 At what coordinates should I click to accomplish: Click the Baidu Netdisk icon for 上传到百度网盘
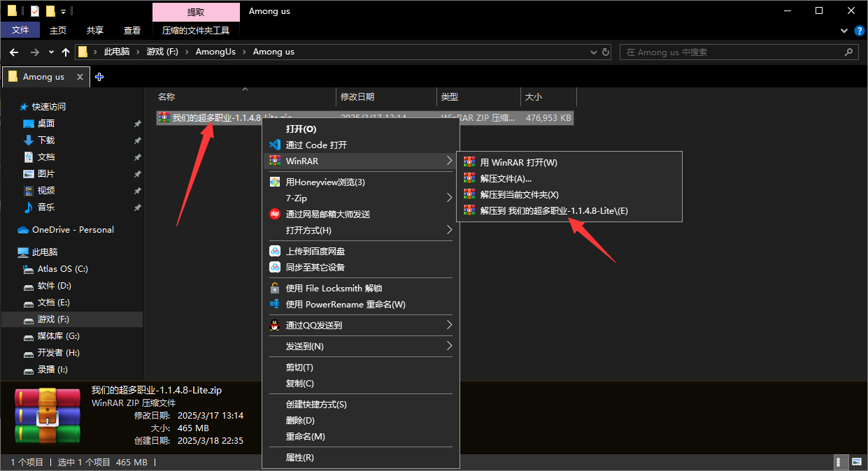coord(274,251)
